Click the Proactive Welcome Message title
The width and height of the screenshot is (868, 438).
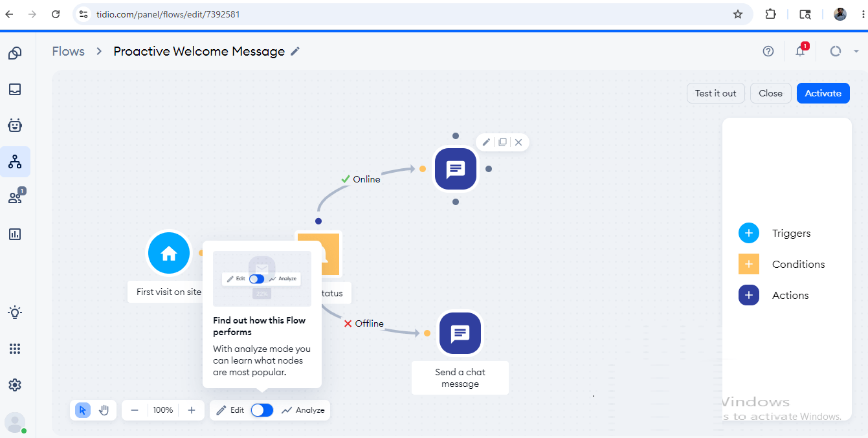pos(199,51)
